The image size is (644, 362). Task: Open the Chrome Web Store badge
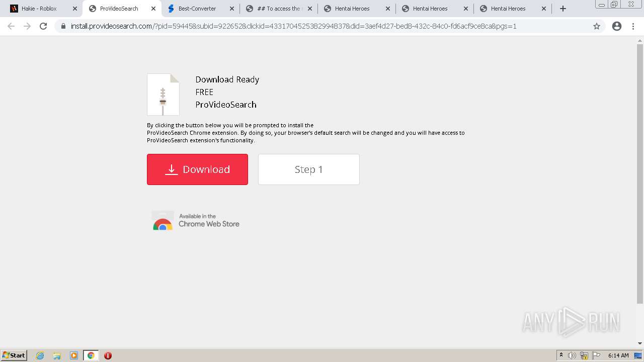[x=196, y=220]
